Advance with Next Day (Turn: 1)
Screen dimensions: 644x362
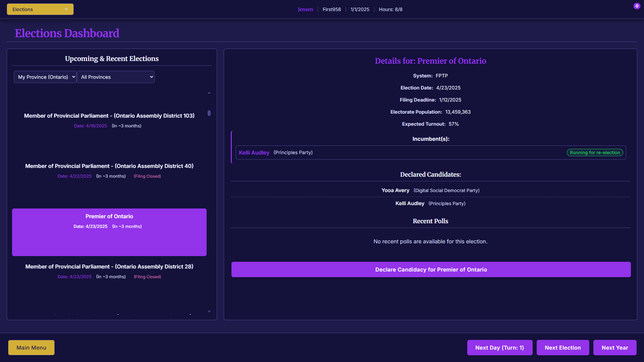coord(499,348)
